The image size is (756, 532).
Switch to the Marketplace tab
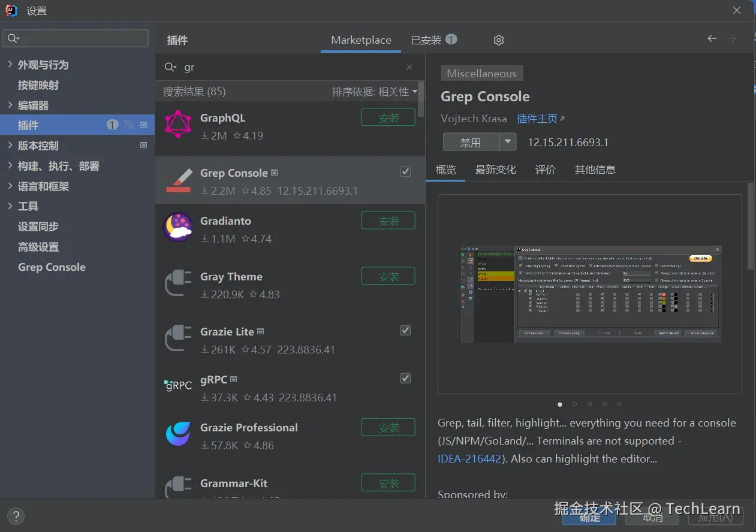(361, 40)
